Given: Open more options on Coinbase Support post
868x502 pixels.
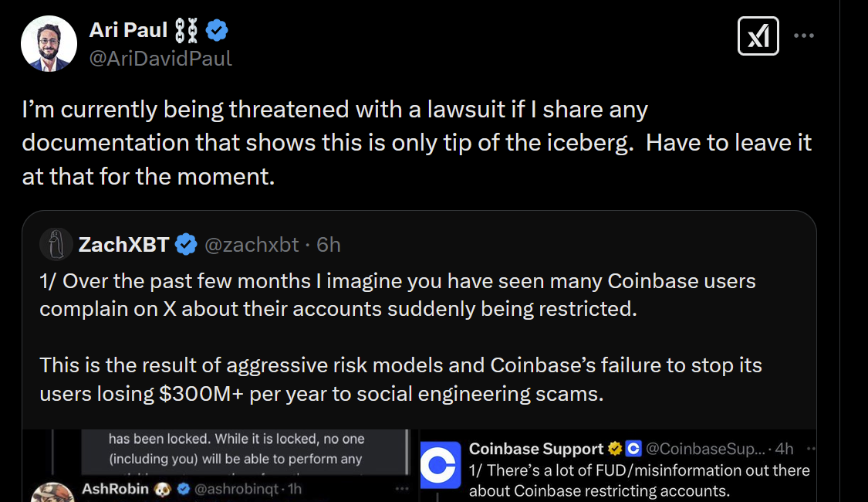Looking at the screenshot, I should pyautogui.click(x=809, y=449).
